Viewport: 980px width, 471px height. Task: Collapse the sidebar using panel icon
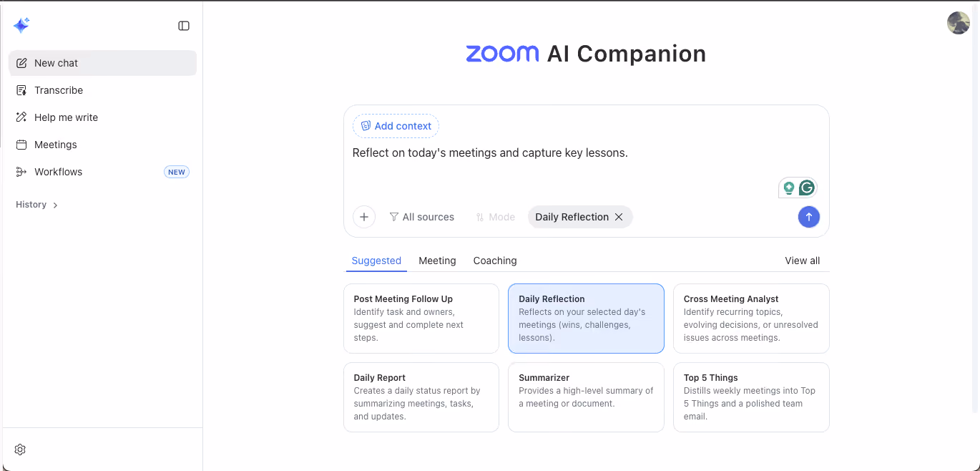tap(184, 26)
